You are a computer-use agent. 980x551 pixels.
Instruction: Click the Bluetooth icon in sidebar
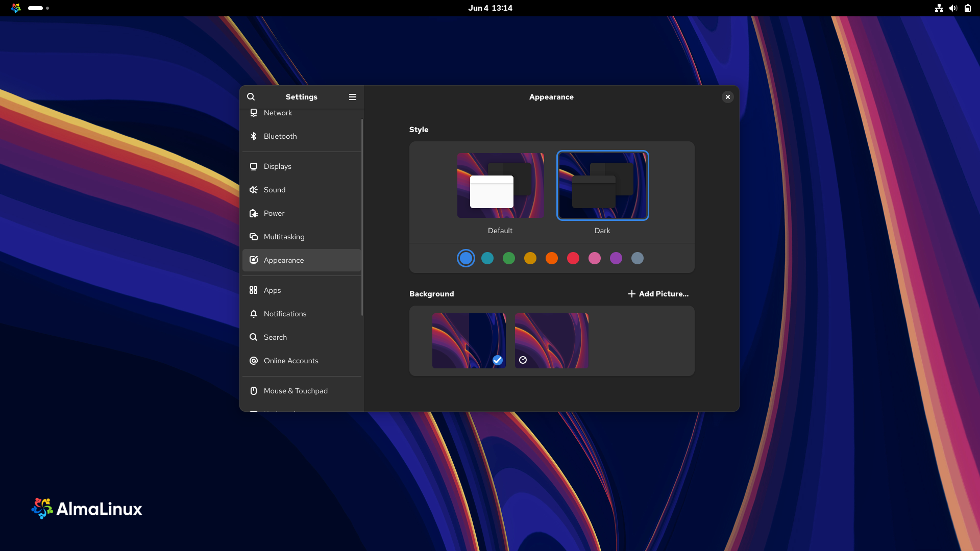point(254,136)
